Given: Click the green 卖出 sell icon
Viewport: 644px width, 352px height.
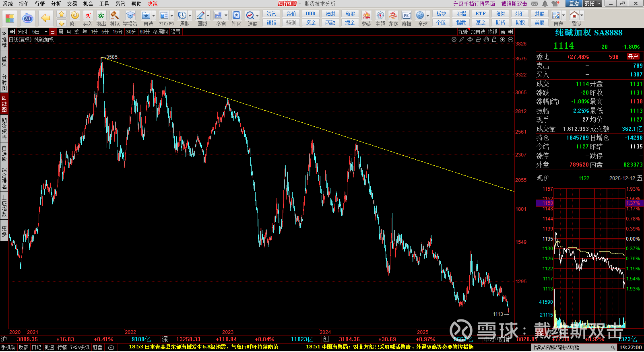Looking at the screenshot, I should click(x=101, y=15).
